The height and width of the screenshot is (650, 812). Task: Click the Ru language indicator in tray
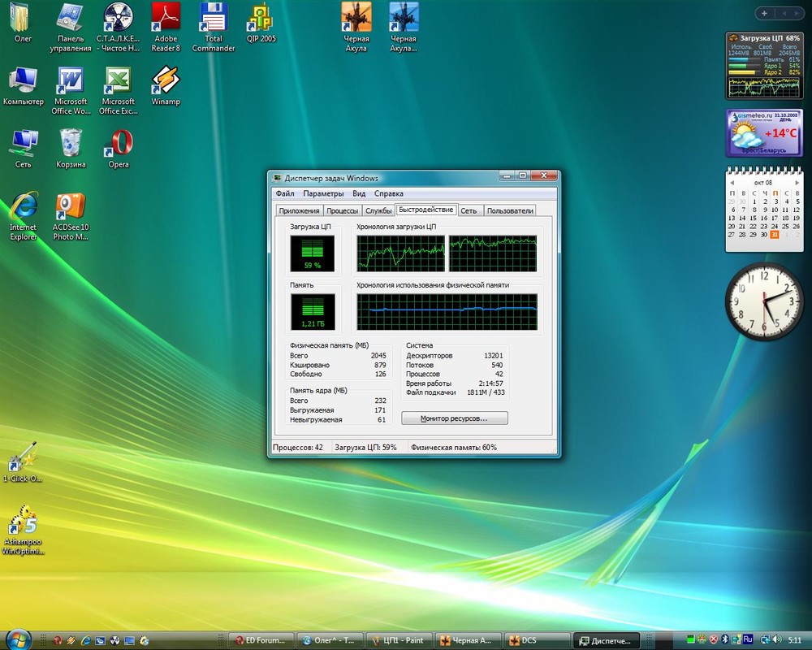coord(748,639)
